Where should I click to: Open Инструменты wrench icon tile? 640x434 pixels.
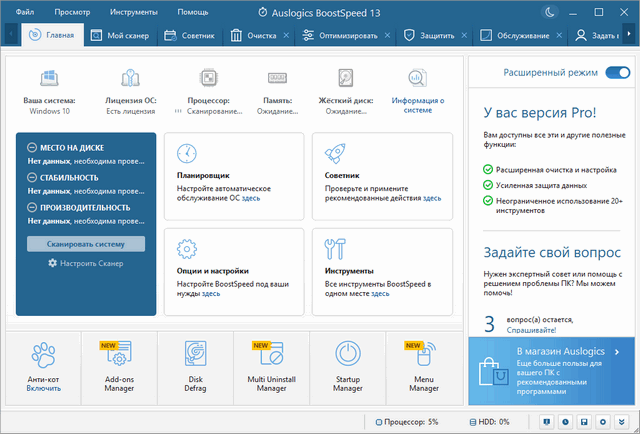(335, 249)
